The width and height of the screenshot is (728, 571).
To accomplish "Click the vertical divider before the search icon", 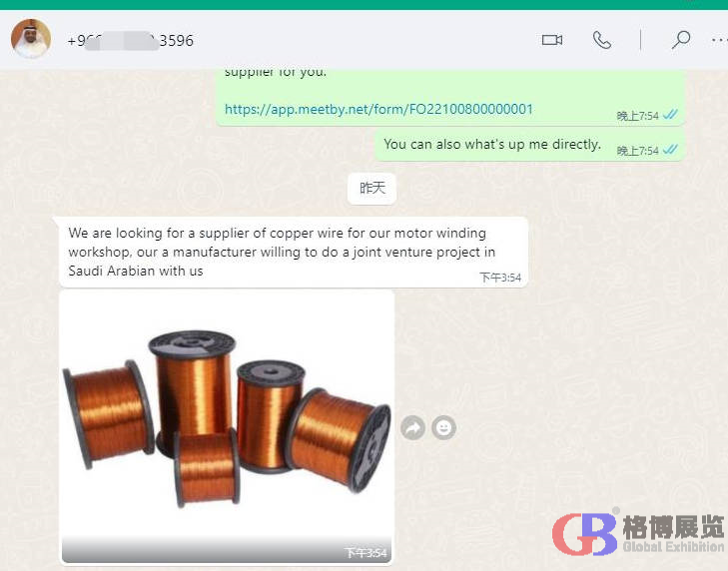I will [640, 40].
